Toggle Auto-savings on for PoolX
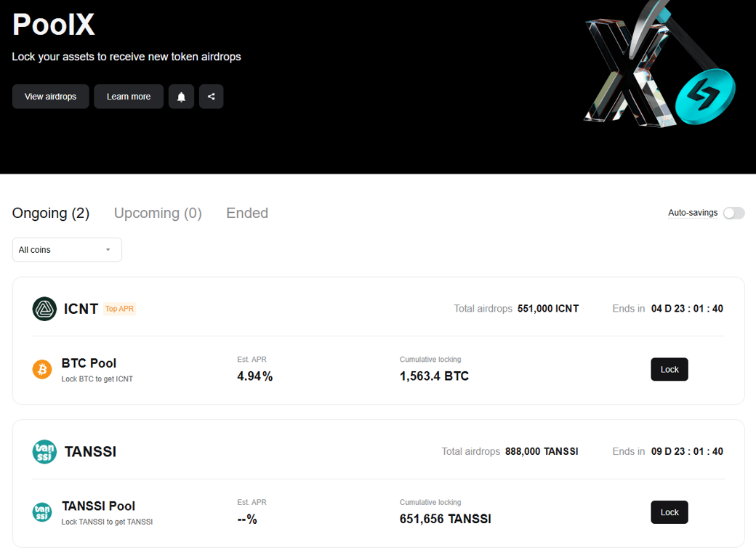 (x=733, y=213)
